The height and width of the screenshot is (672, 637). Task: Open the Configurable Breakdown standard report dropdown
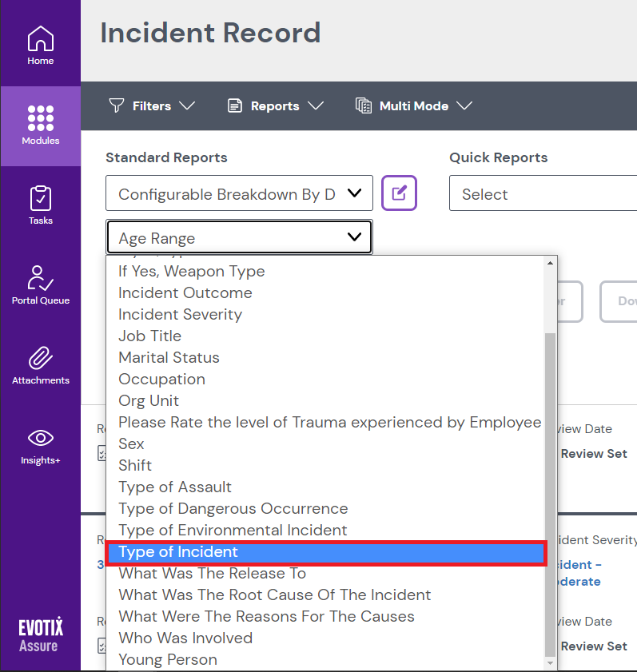pyautogui.click(x=239, y=194)
